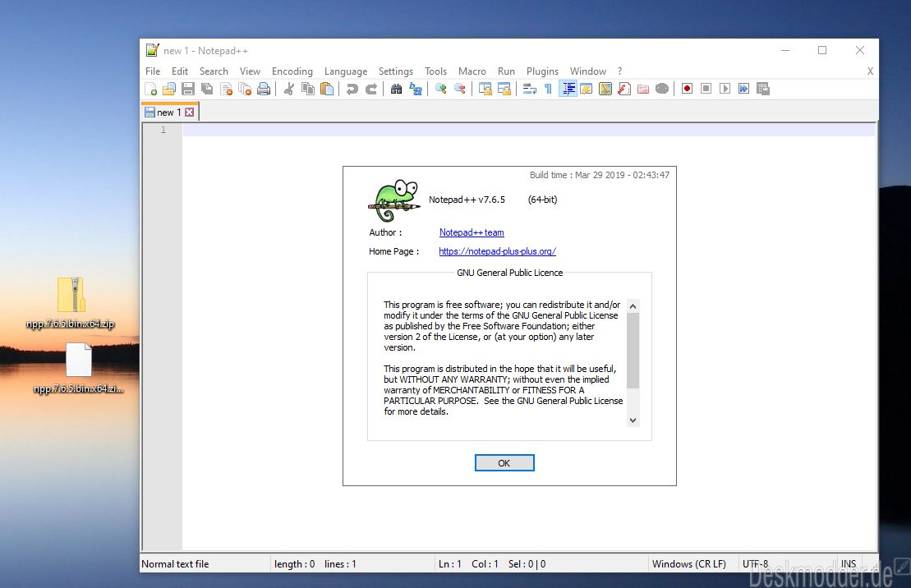The height and width of the screenshot is (588, 911).
Task: Open Find via the binoculars icon
Action: (396, 89)
